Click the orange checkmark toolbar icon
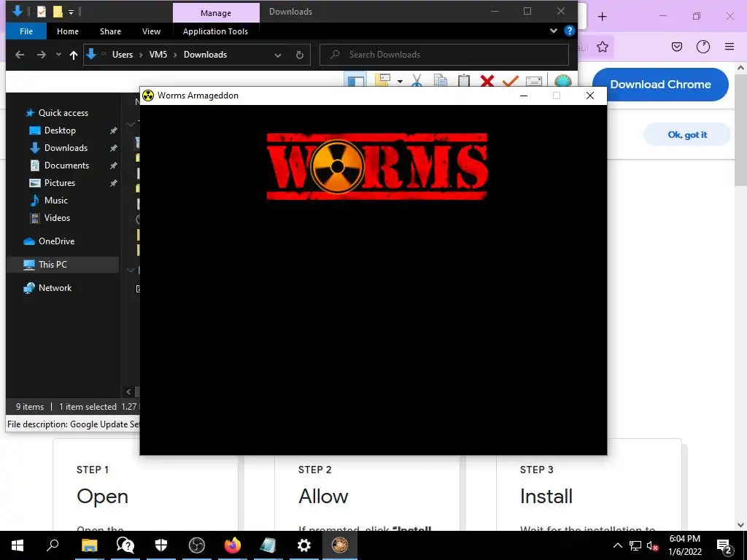 [510, 80]
